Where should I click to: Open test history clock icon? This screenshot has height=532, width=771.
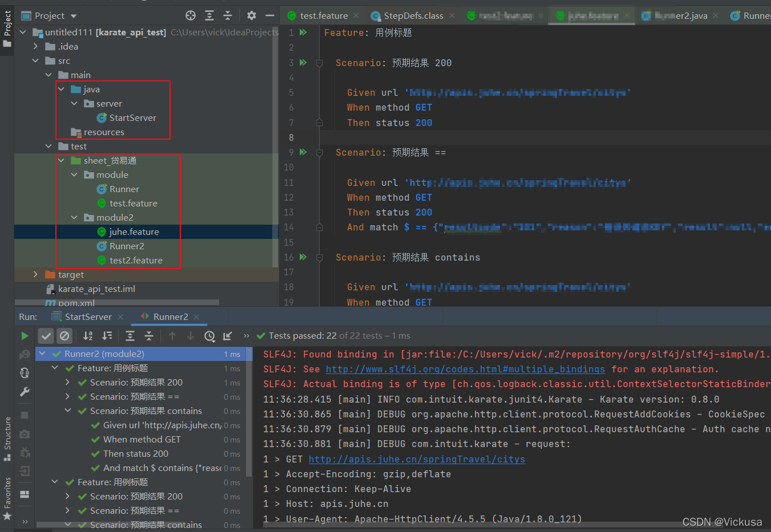[x=209, y=336]
